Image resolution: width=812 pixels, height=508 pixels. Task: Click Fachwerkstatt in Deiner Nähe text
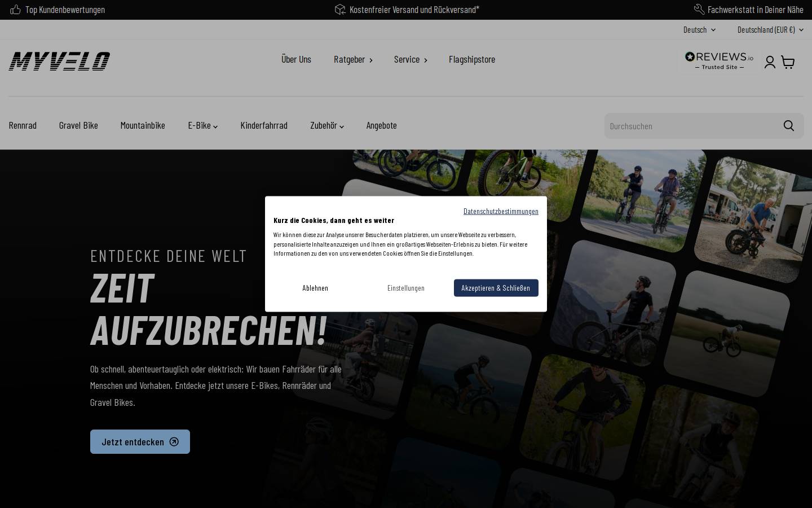pyautogui.click(x=756, y=10)
